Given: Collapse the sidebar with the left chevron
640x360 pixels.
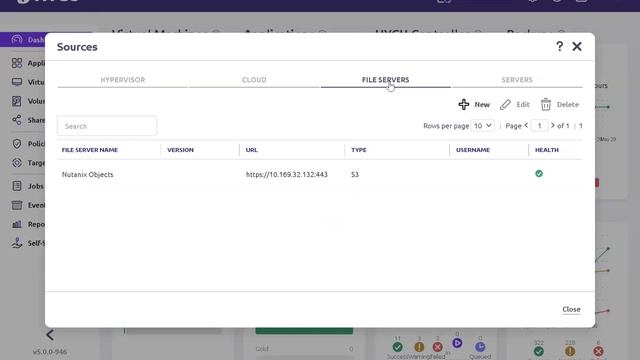Looking at the screenshot, I should point(50,335).
